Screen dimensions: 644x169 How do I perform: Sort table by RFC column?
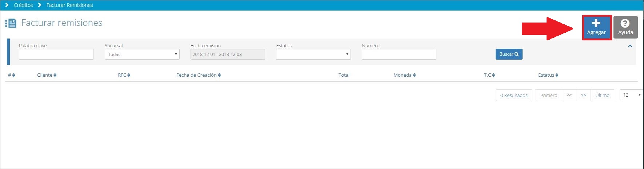coord(124,75)
